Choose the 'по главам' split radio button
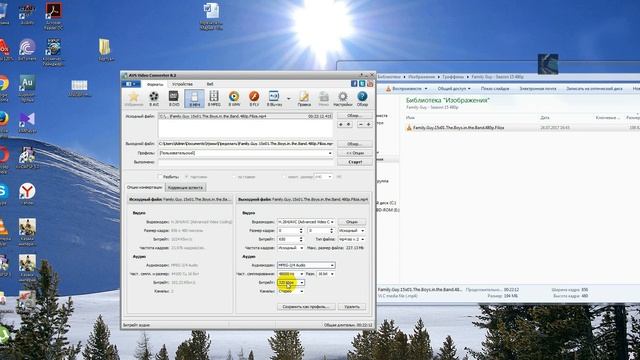640x360 pixels. point(234,177)
